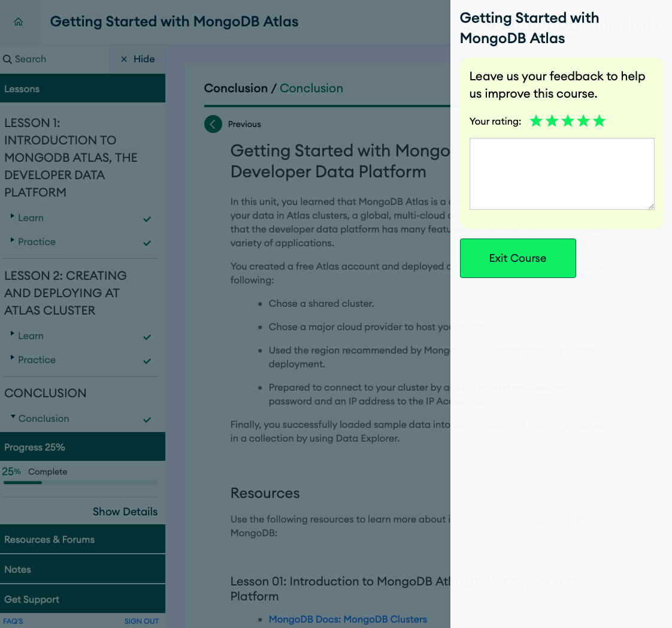Open MongoDB Docs: MongoDB Clusters link
The width and height of the screenshot is (672, 628).
[347, 619]
